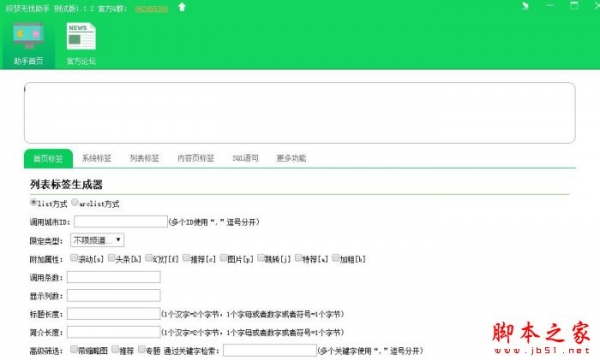Enable the 幻灯[f] attribute checkbox

149,258
